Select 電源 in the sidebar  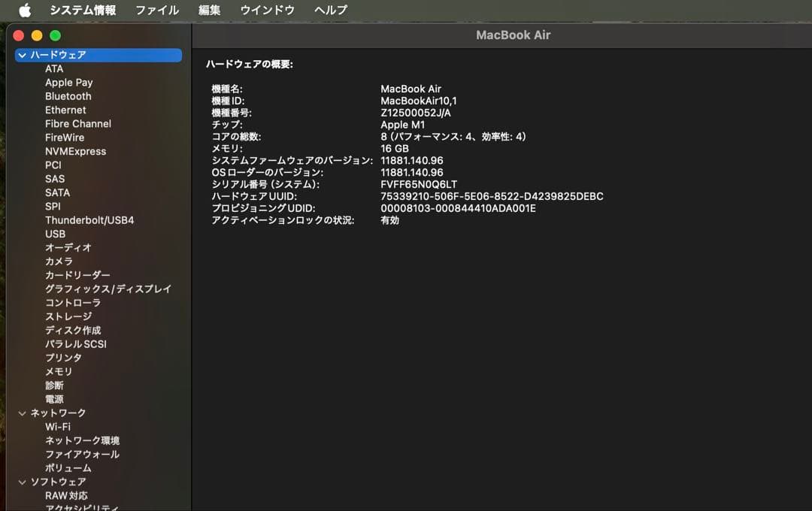tap(54, 398)
